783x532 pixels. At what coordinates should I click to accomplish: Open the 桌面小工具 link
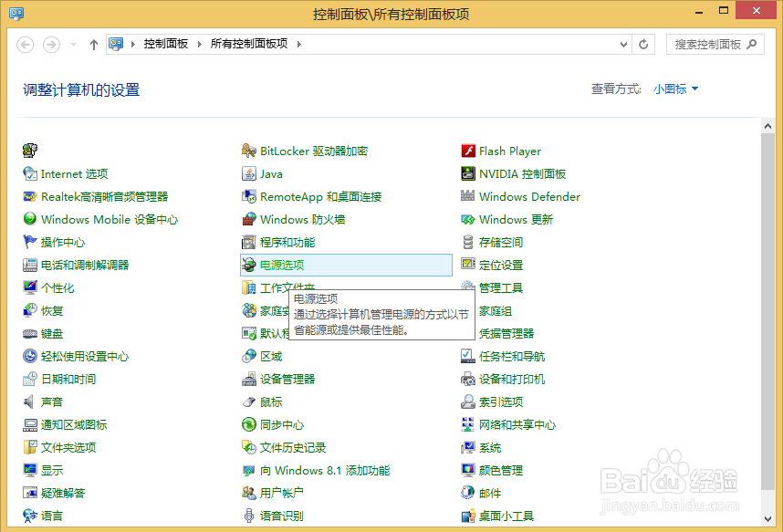pos(506,516)
